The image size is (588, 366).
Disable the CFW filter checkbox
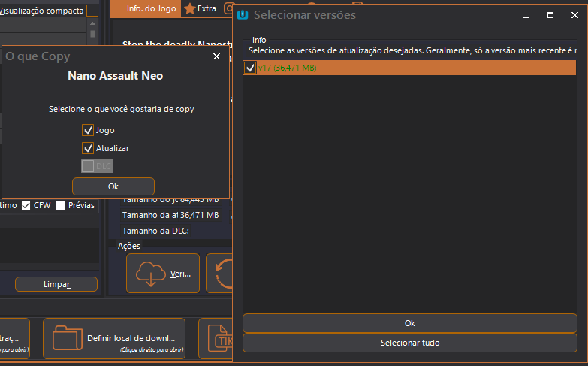point(26,205)
